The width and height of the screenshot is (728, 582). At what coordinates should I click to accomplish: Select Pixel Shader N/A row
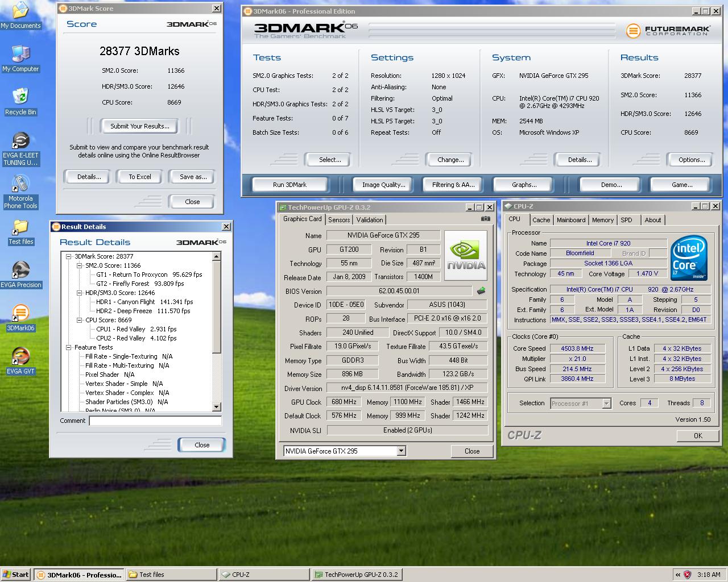110,375
